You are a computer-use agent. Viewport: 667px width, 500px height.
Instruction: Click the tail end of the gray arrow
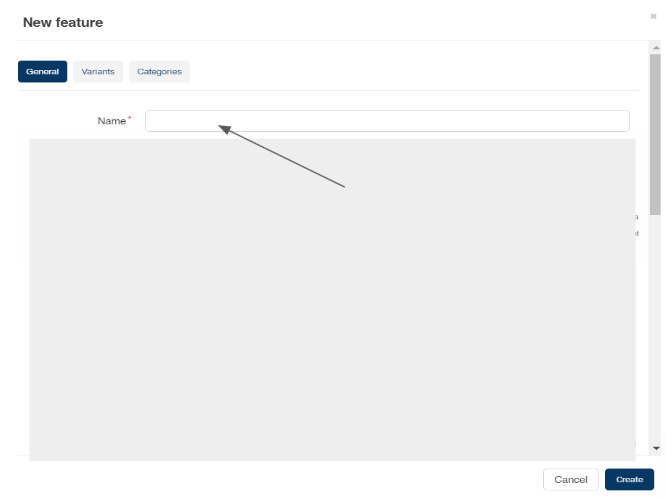pos(343,186)
